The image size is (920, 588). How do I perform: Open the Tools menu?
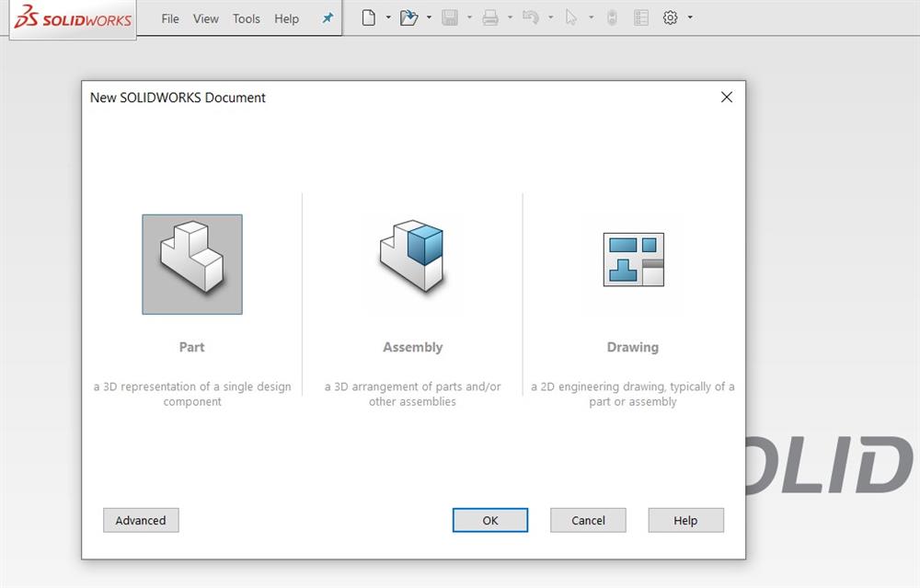(x=247, y=18)
